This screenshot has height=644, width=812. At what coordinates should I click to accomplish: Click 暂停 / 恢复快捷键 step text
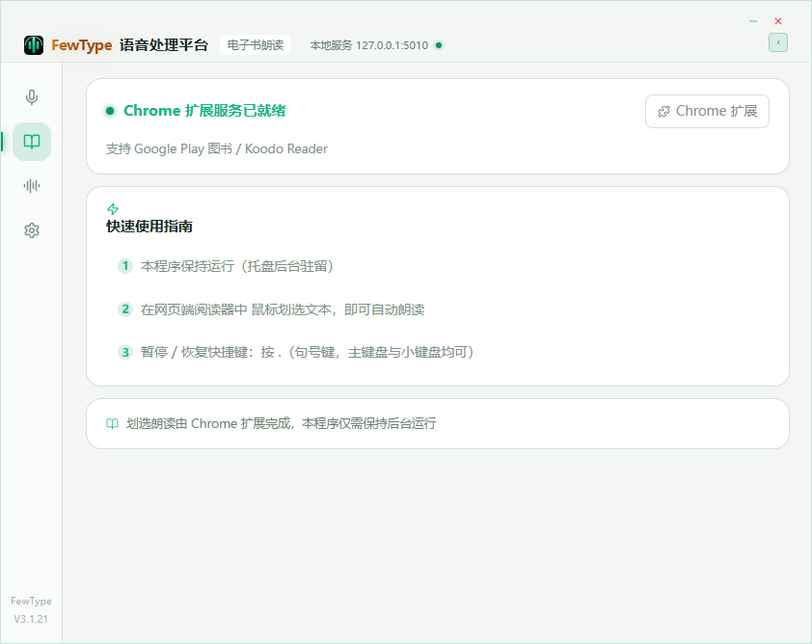click(x=308, y=352)
